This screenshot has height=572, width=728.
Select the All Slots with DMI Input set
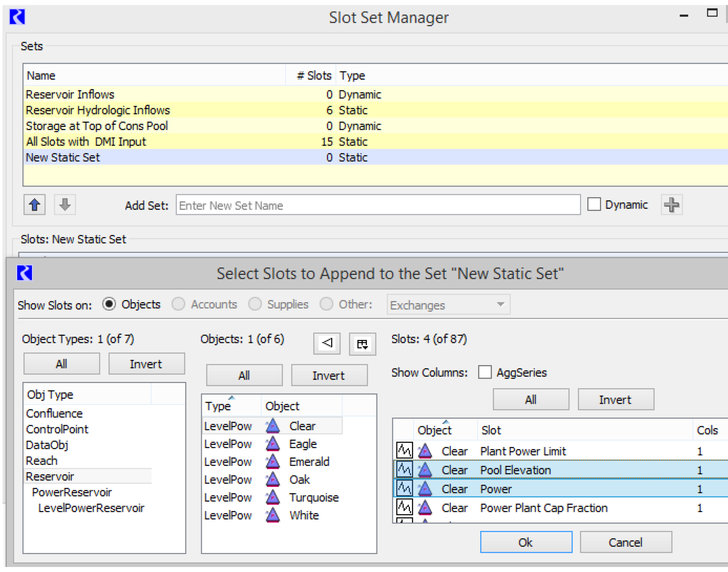pos(86,141)
